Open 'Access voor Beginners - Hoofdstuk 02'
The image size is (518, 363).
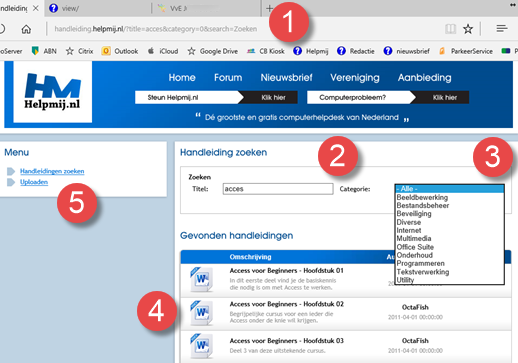[x=286, y=304]
